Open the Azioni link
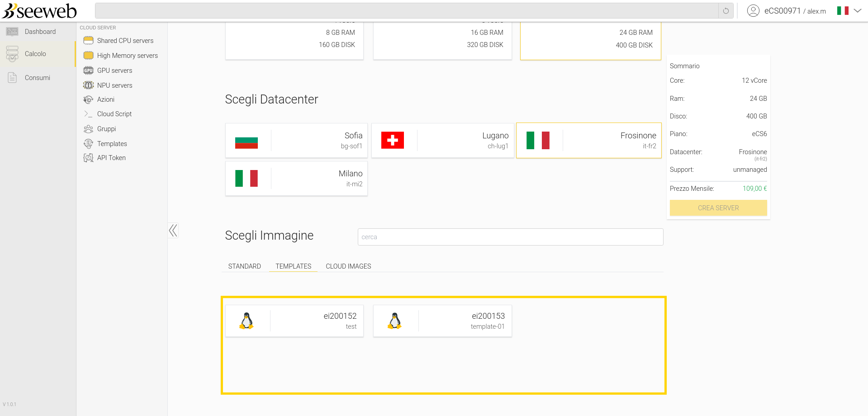868x416 pixels. tap(106, 99)
